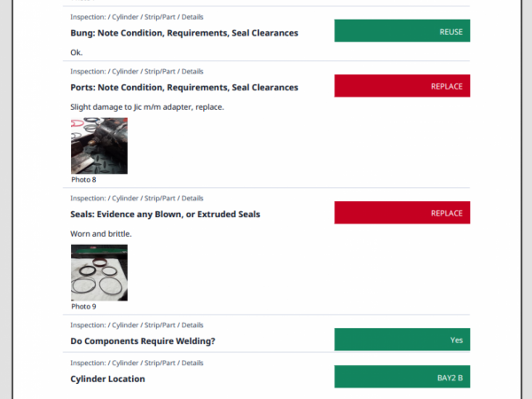Click the Photo 9 caption label

[83, 307]
